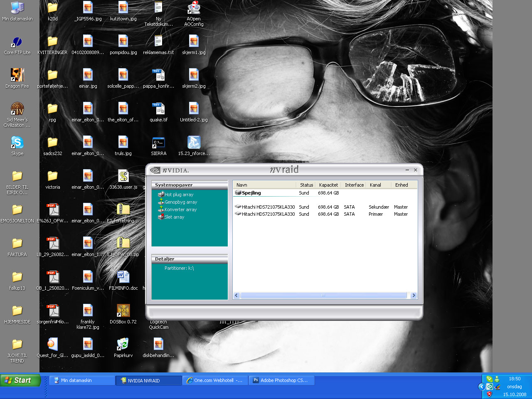Switch to Min datamaskin taskbar button

82,380
